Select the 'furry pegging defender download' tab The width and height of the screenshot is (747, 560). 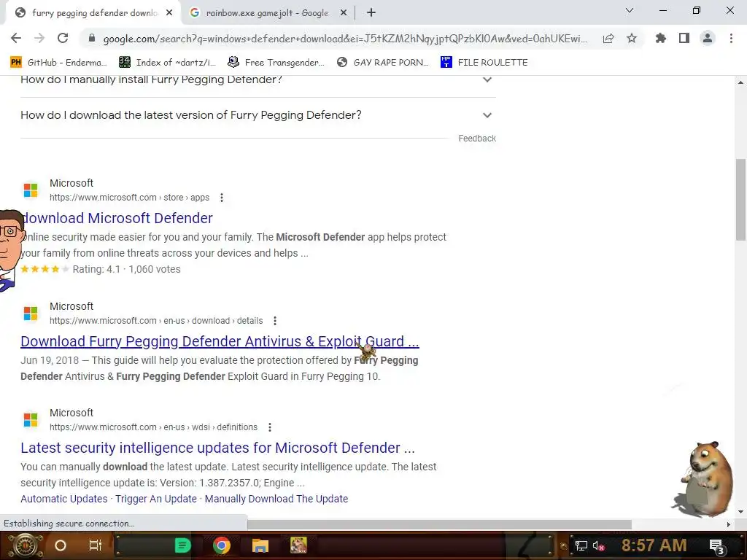coord(94,13)
